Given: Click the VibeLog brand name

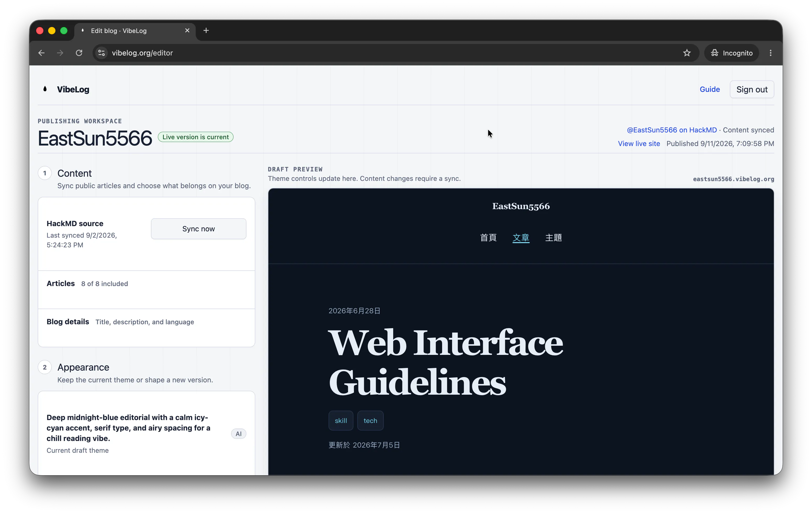Looking at the screenshot, I should click(73, 90).
